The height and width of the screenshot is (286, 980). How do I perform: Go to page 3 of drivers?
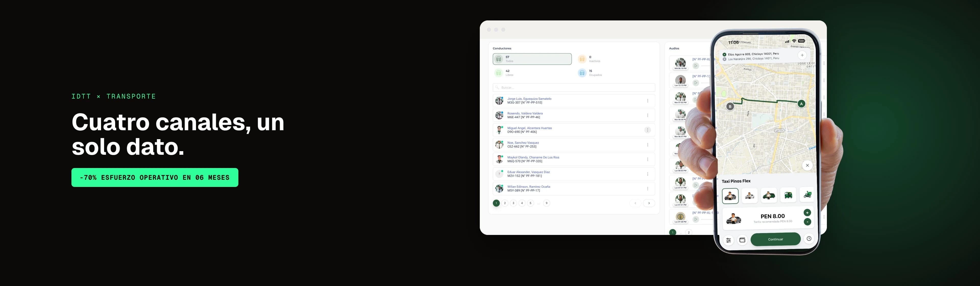tap(513, 203)
